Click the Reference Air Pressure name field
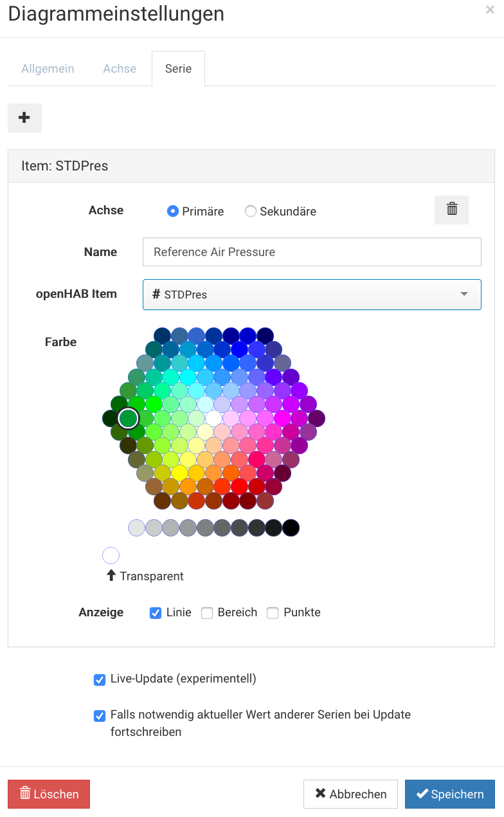 coord(312,252)
